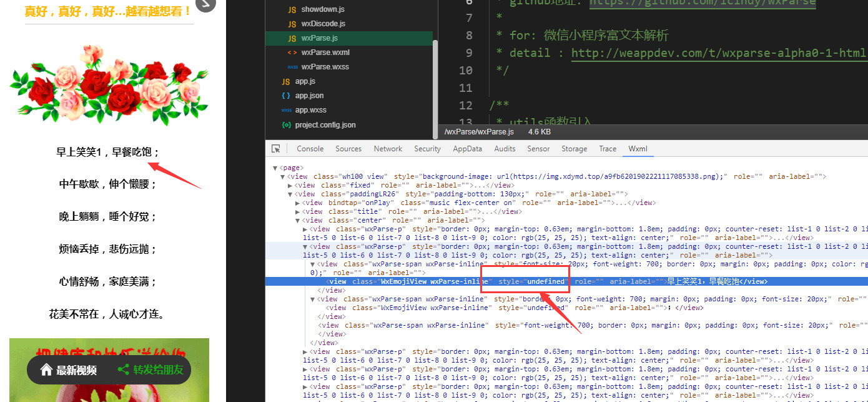Click the JS icon beside wxParse.js
The height and width of the screenshot is (402, 868).
coord(292,38)
